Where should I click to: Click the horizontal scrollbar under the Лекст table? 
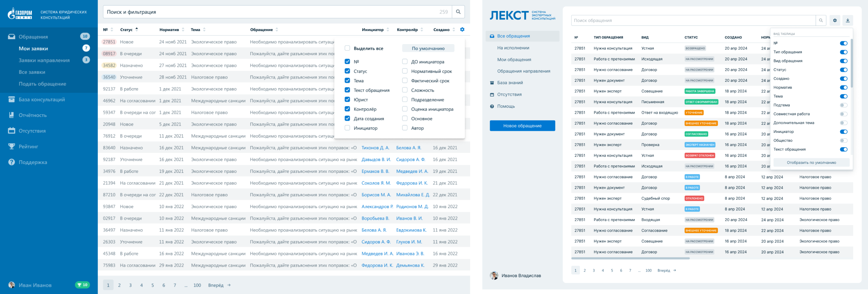tap(630, 258)
